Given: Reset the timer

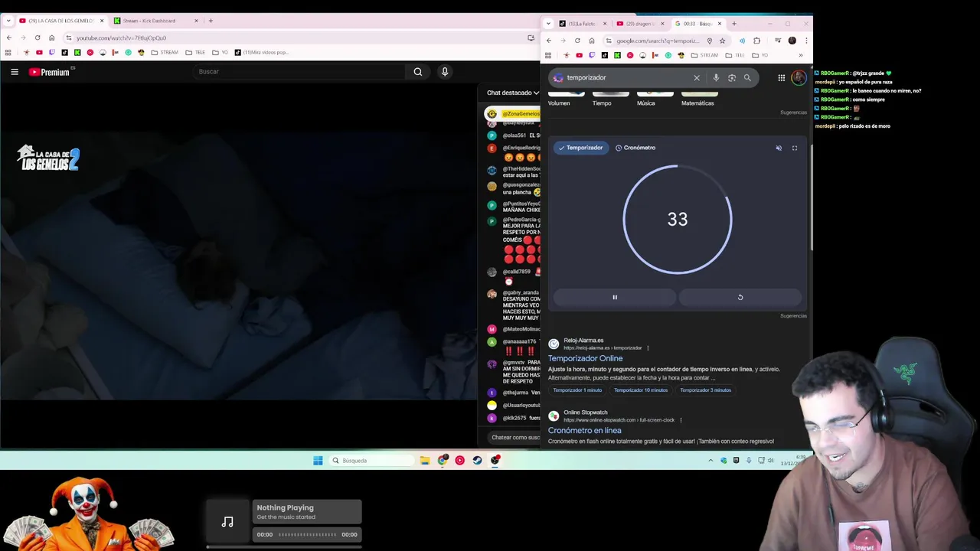Looking at the screenshot, I should (x=740, y=297).
